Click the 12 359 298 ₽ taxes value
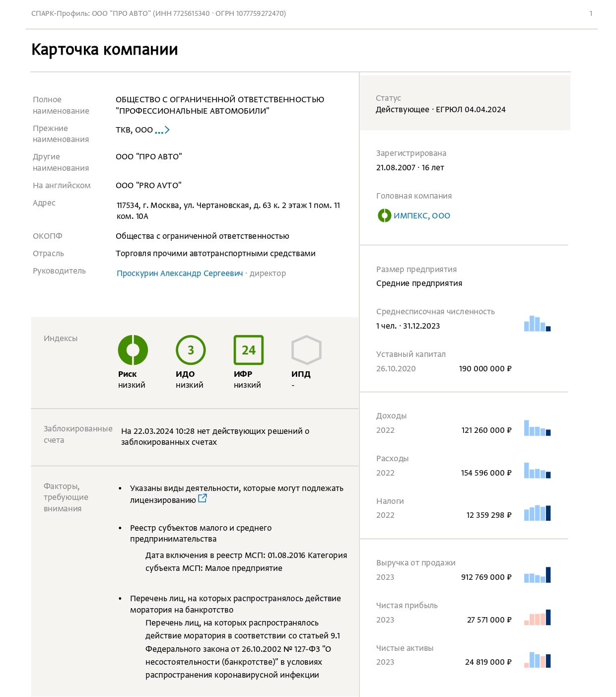Viewport: 616px width, 697px height. 489,515
